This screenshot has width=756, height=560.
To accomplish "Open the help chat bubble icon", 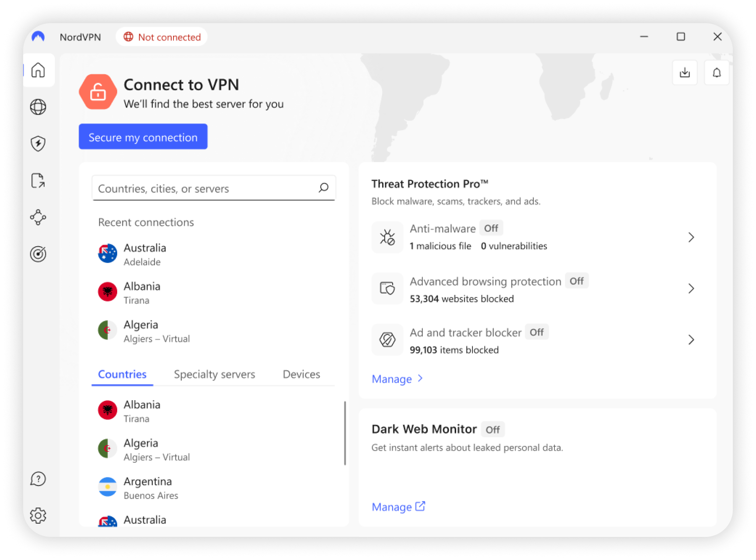I will point(38,479).
